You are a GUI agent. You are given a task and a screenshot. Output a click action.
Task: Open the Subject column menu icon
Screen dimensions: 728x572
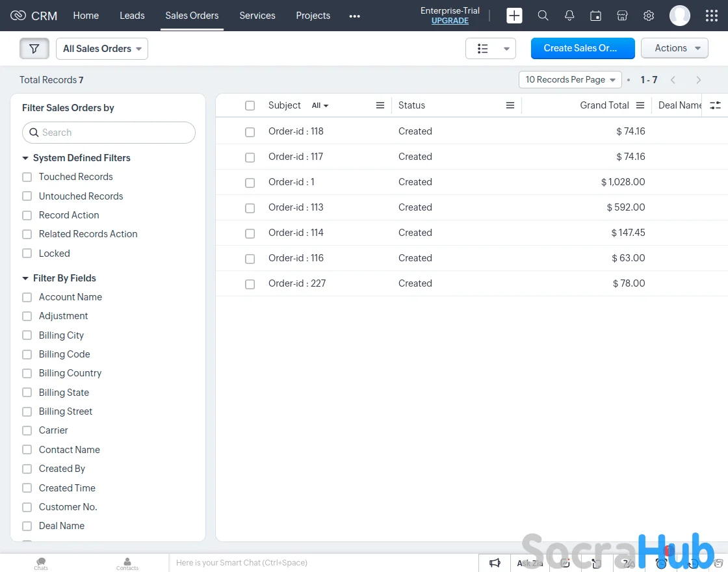tap(380, 105)
